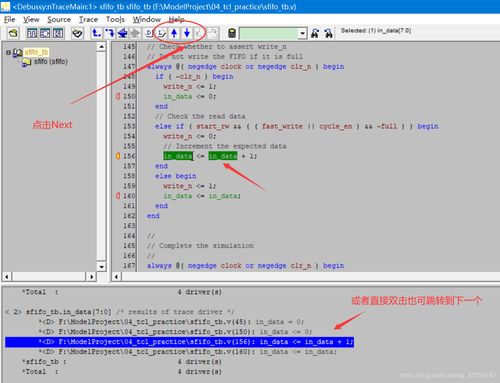Click the blue curved-arrow scope icon
500x383 pixels.
click(x=109, y=33)
